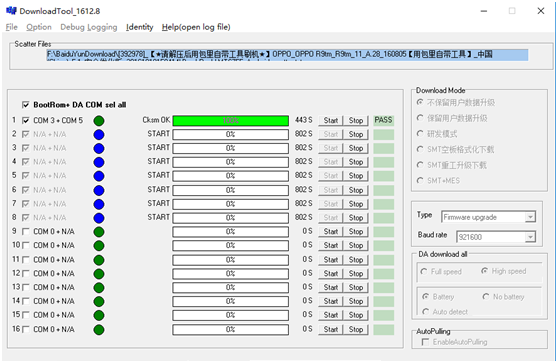Open the Help(open log file) menu
Image resolution: width=558 pixels, height=361 pixels.
click(196, 27)
